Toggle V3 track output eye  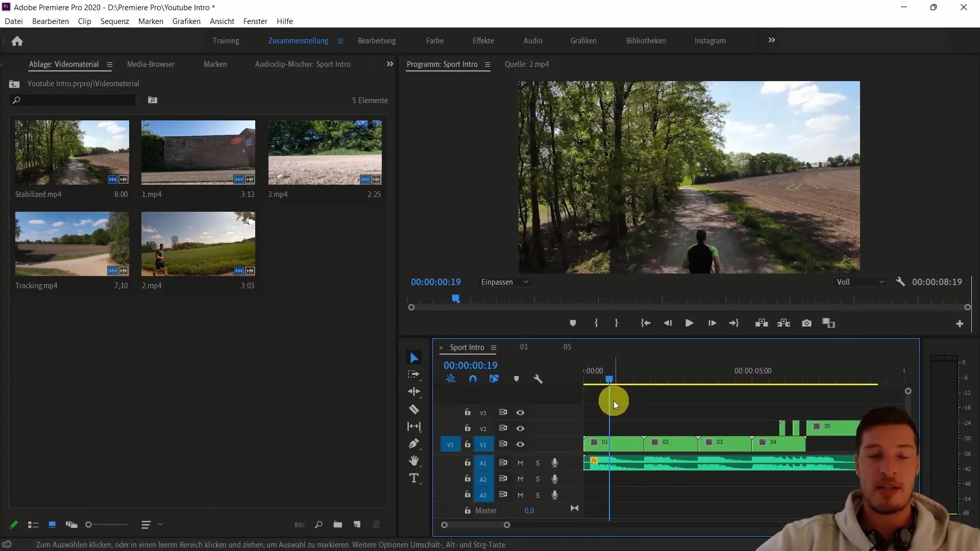(x=520, y=413)
